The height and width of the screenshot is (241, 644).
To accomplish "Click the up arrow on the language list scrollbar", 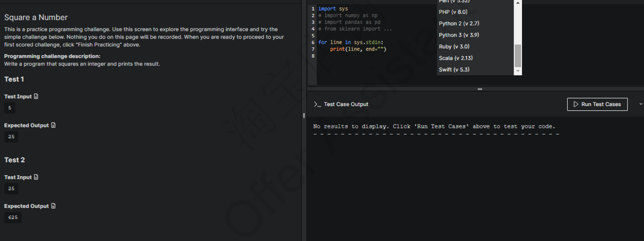I will (517, 2).
